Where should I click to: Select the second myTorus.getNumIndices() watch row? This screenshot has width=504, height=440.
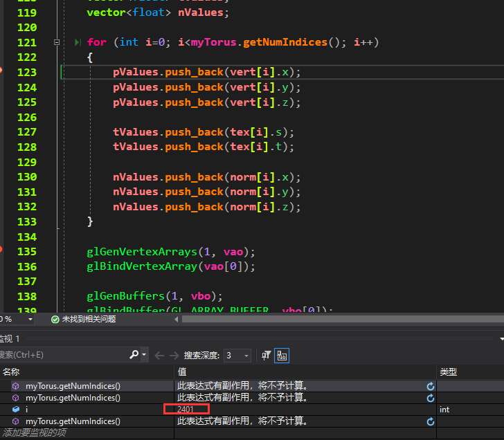[252, 398]
